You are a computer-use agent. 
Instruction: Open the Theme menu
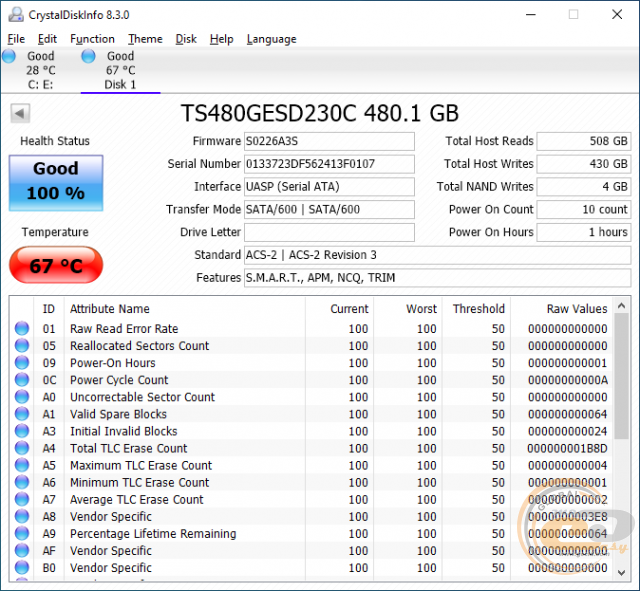coord(145,39)
